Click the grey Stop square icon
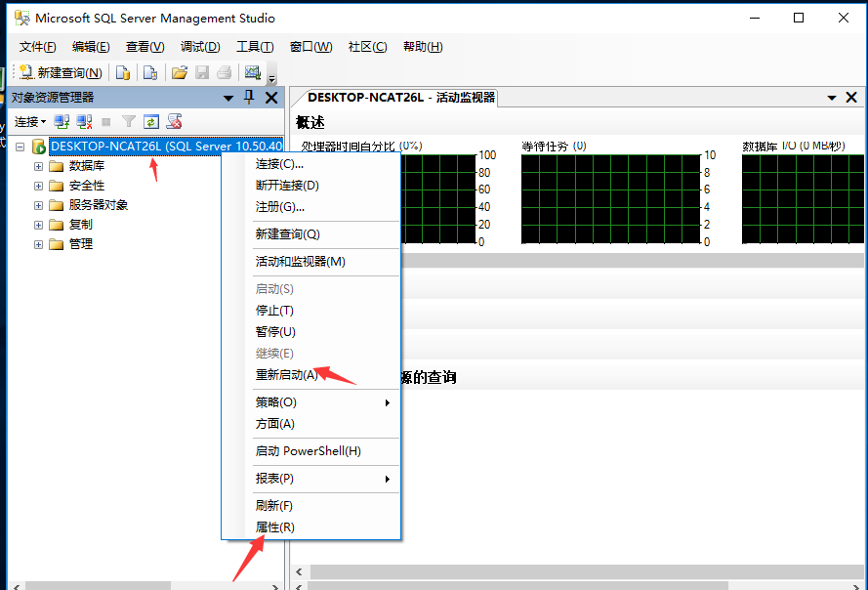The height and width of the screenshot is (590, 868). (x=106, y=122)
